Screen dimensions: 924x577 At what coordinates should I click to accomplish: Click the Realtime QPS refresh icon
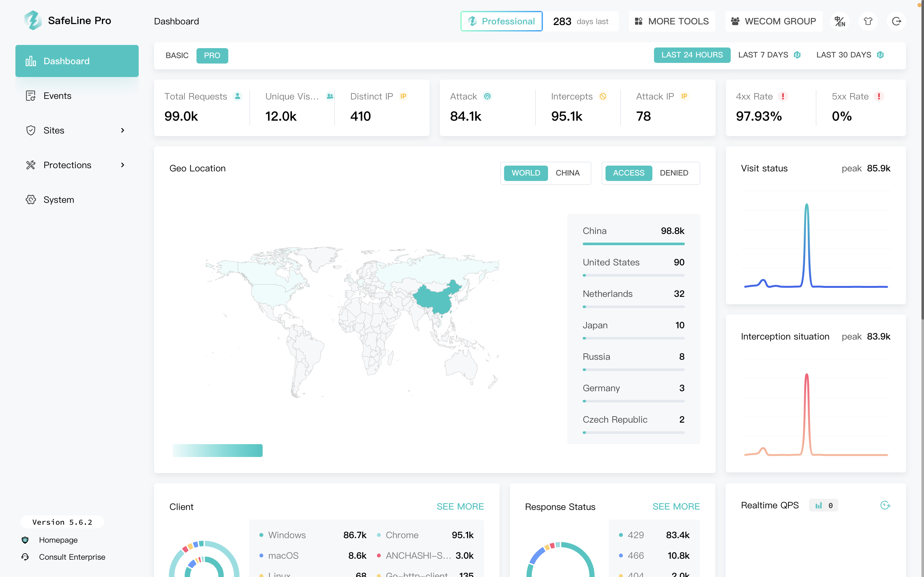point(885,505)
